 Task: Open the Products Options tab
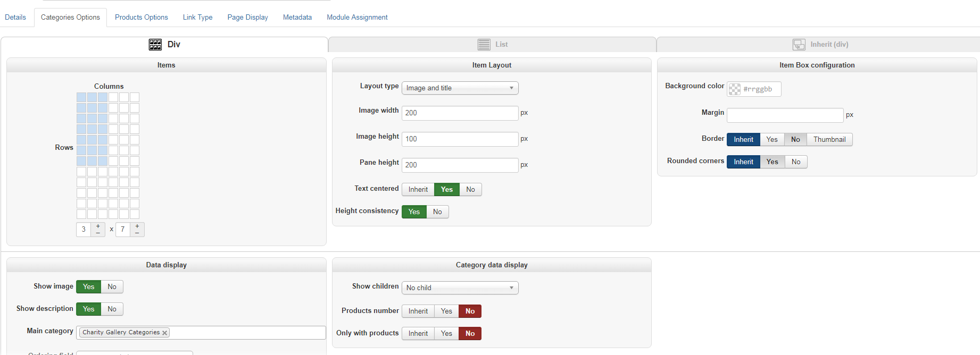click(142, 18)
